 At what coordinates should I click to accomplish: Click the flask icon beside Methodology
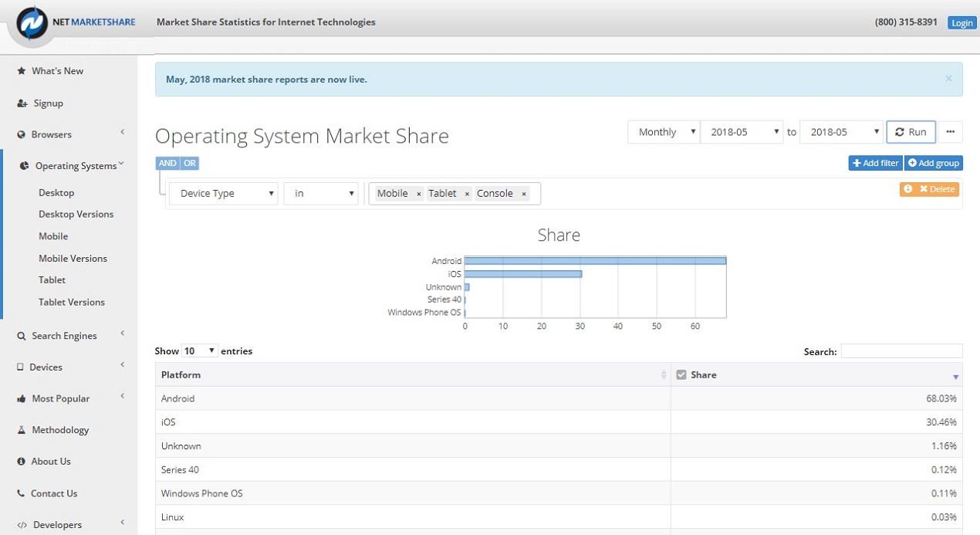click(22, 430)
